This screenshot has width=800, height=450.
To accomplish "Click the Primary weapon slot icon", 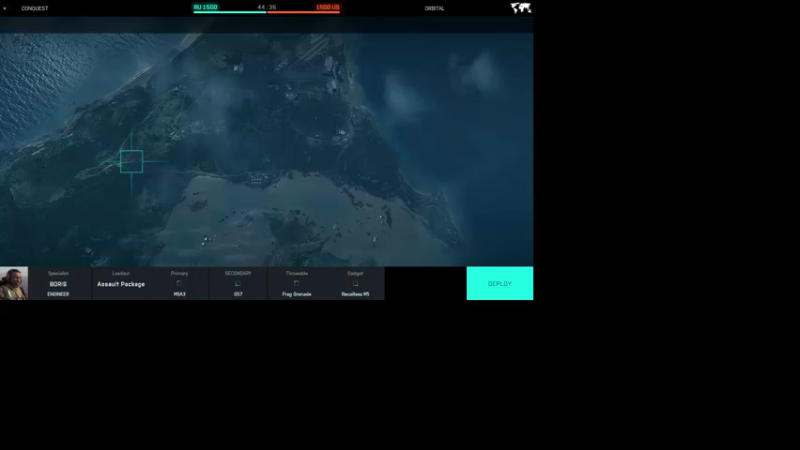I will 179,283.
